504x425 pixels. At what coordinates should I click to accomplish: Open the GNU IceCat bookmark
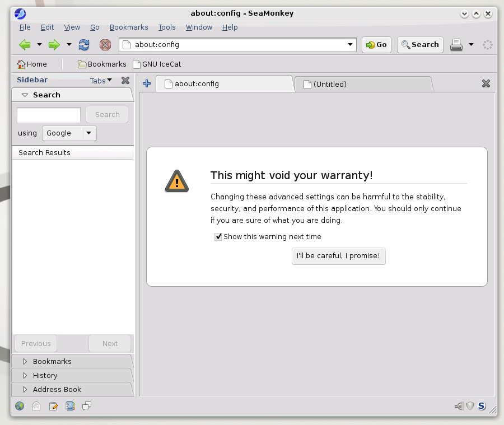(x=157, y=64)
